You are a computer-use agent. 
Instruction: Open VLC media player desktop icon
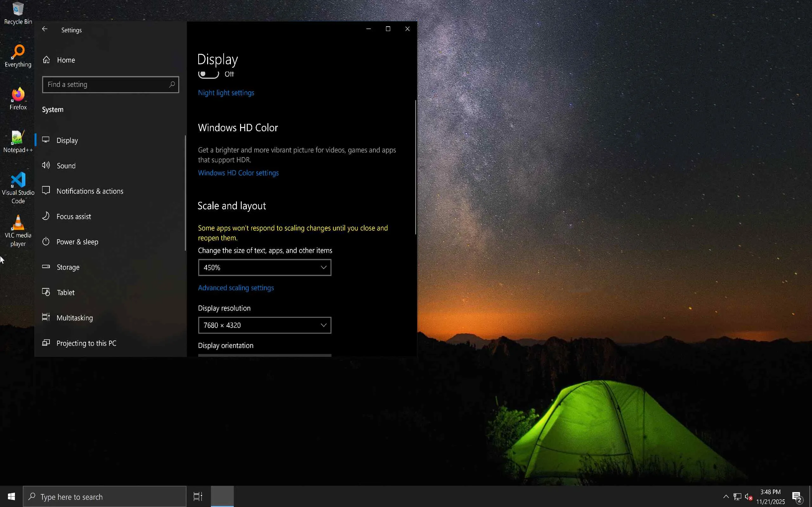coord(18,224)
